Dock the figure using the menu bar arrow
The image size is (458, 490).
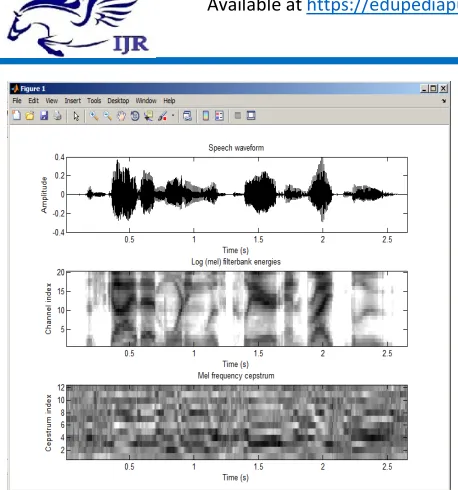(x=444, y=101)
